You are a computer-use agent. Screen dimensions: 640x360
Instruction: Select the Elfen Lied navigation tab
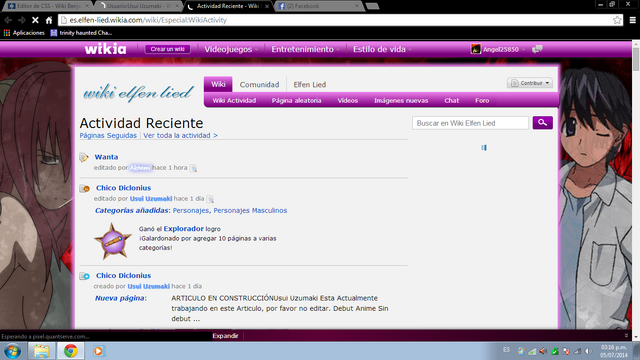309,84
